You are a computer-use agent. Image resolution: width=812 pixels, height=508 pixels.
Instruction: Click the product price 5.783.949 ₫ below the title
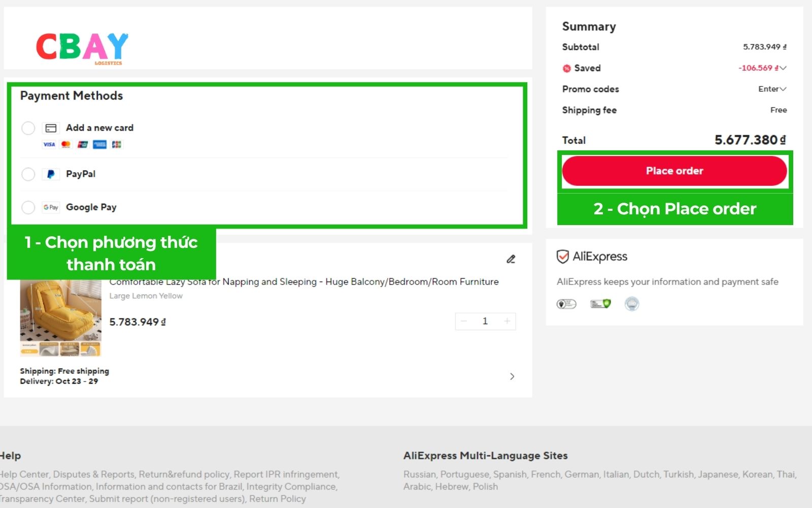click(x=138, y=322)
